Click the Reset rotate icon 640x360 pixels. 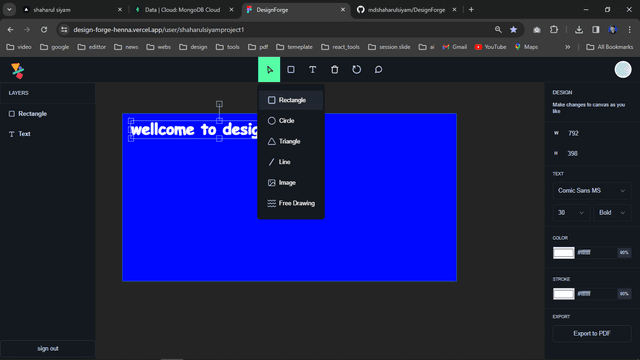357,69
